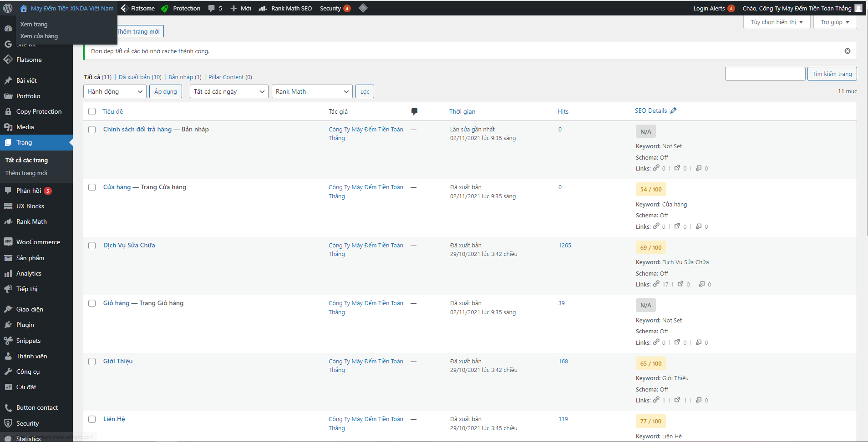Click the Thêm trang mới button at top

point(138,31)
